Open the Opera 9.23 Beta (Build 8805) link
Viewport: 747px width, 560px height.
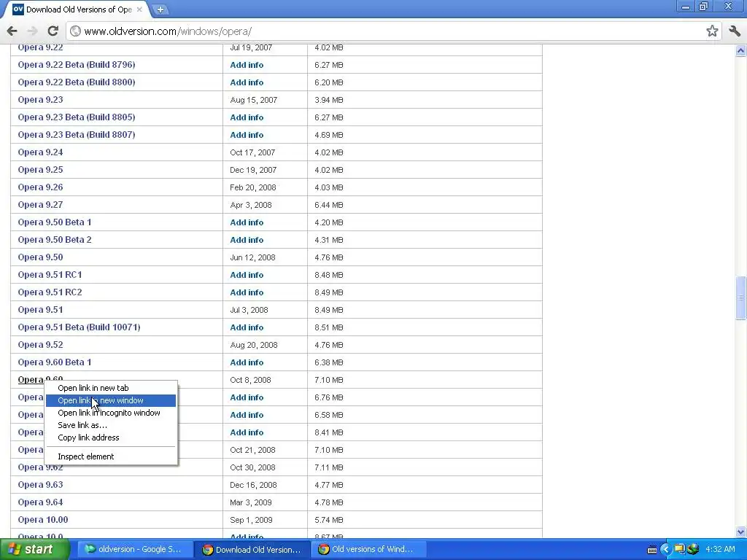point(76,117)
